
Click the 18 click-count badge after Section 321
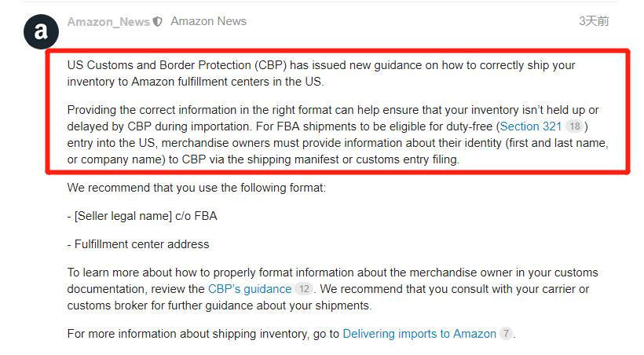point(574,126)
